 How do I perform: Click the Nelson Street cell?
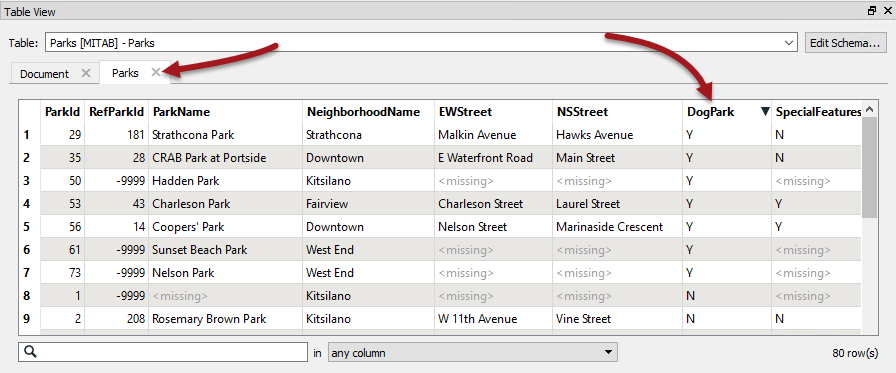[494, 227]
